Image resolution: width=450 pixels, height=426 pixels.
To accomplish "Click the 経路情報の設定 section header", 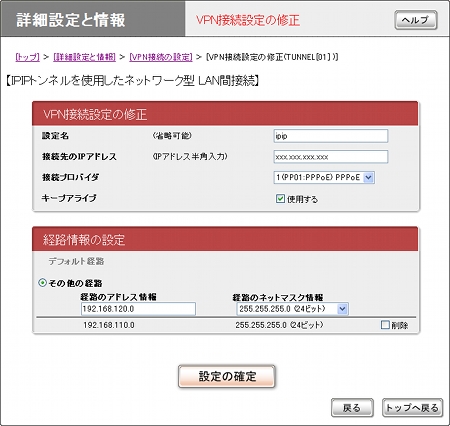I will pyautogui.click(x=225, y=239).
